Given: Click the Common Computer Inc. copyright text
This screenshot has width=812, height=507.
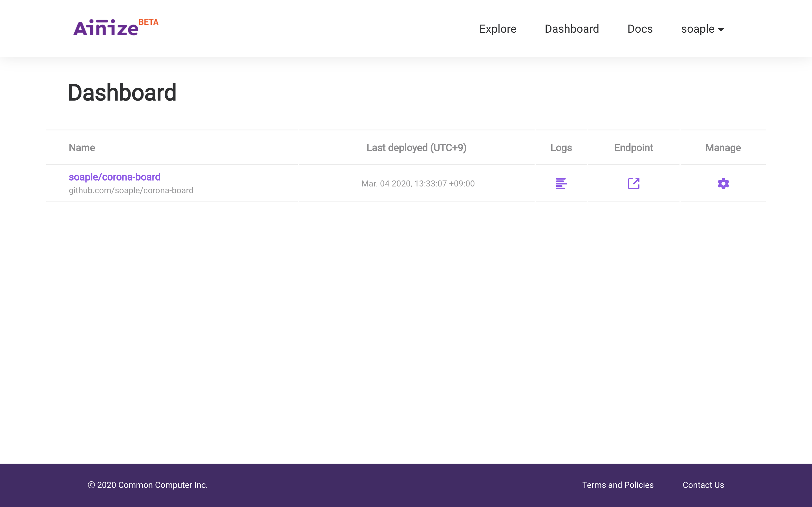Looking at the screenshot, I should 148,485.
